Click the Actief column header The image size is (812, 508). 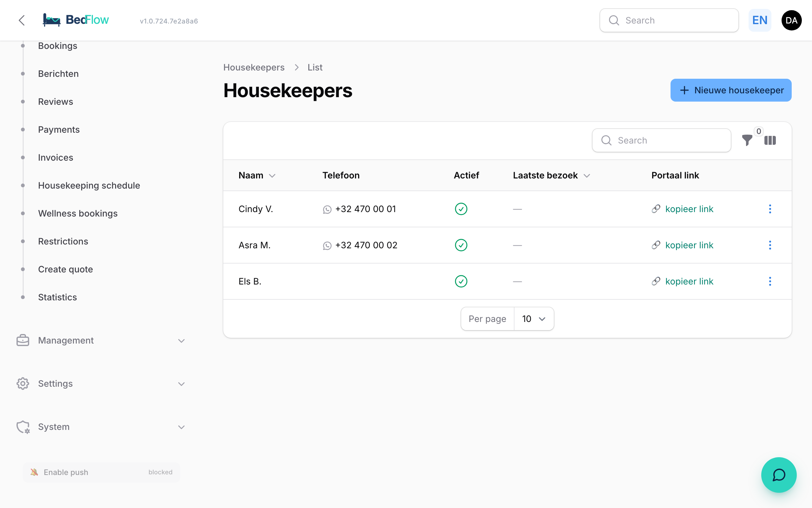pos(466,175)
